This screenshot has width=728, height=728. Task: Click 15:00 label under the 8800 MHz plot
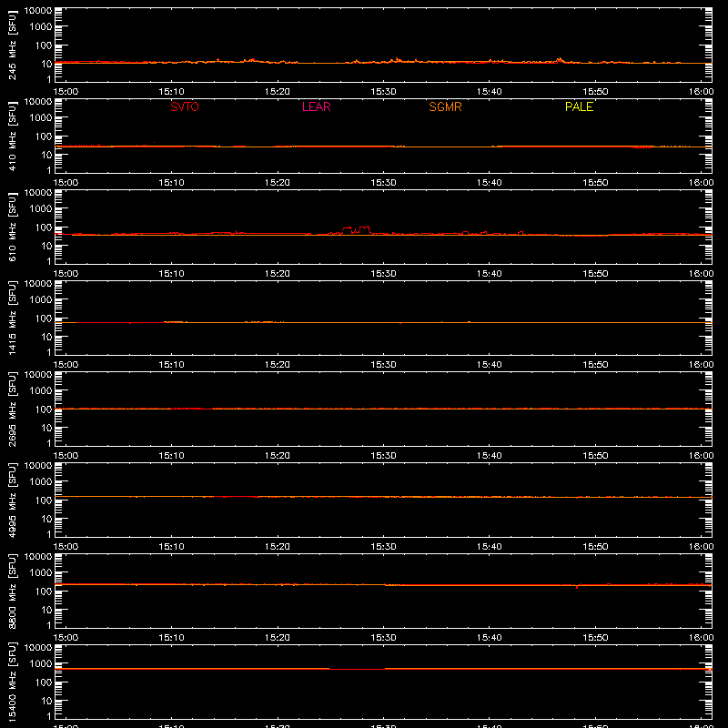pos(66,638)
